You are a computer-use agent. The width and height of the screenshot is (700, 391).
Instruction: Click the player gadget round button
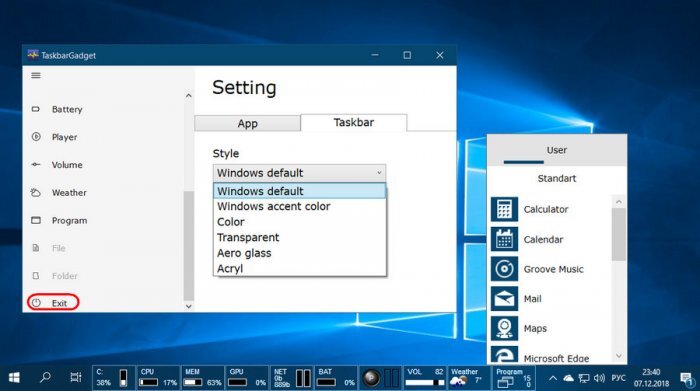pyautogui.click(x=371, y=379)
